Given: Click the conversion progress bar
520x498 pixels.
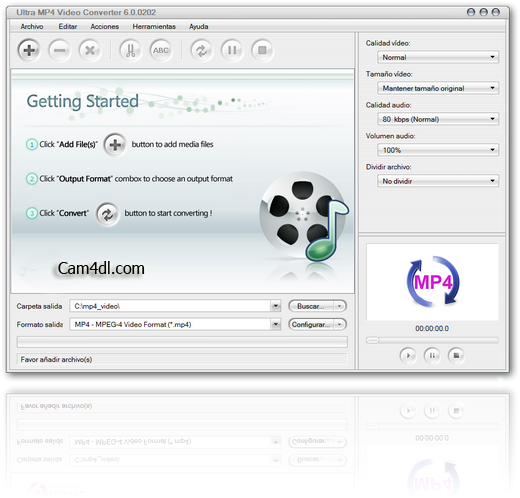Looking at the screenshot, I should [182, 342].
